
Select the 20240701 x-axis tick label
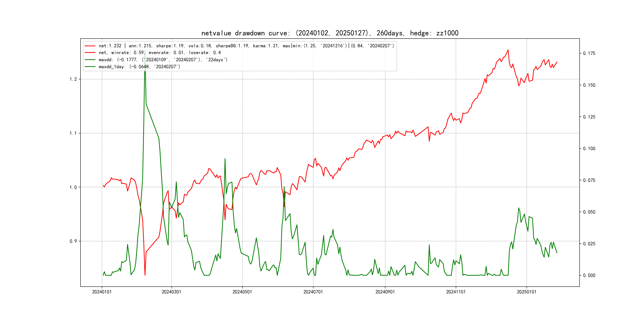pyautogui.click(x=313, y=292)
